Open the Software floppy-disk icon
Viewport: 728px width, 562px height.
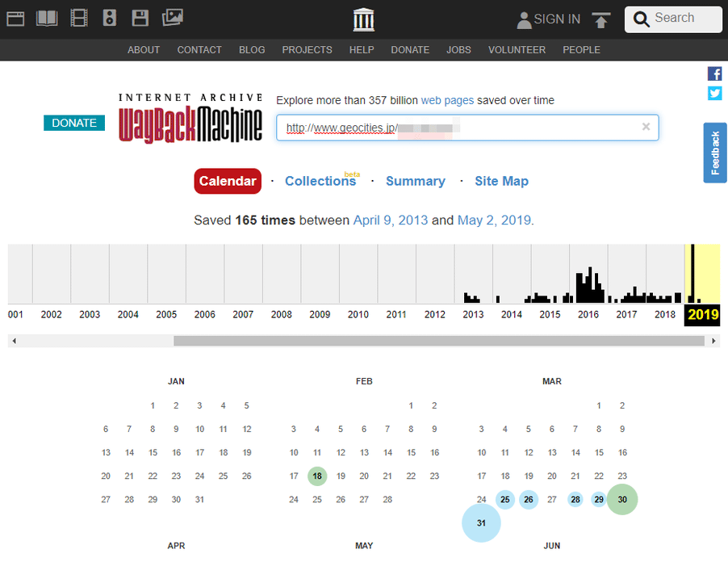coord(140,18)
